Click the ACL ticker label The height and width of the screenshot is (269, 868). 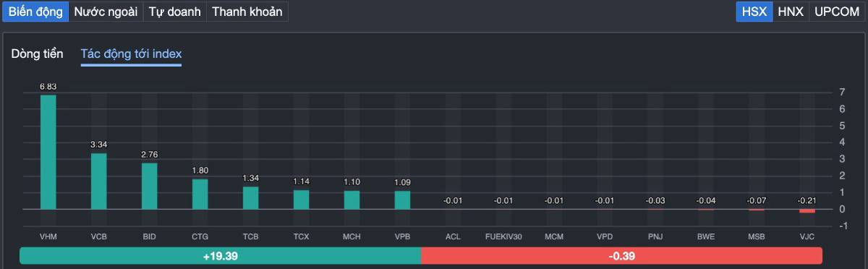(453, 236)
